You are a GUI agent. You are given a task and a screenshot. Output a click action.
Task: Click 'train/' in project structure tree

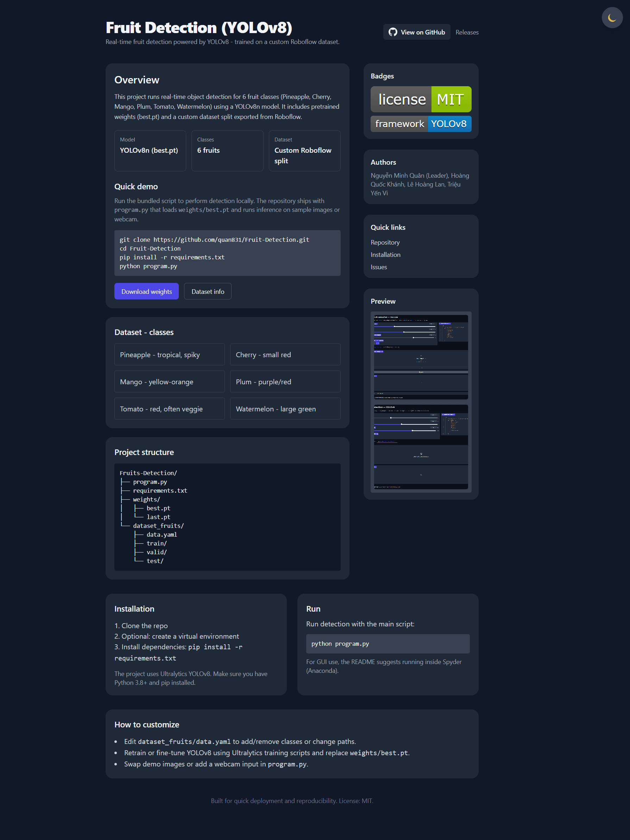tap(157, 543)
